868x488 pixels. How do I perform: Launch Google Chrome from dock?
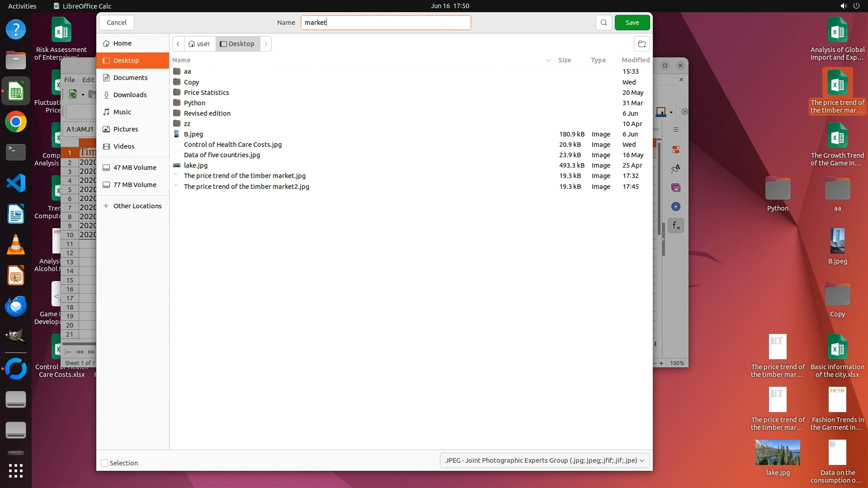(16, 122)
